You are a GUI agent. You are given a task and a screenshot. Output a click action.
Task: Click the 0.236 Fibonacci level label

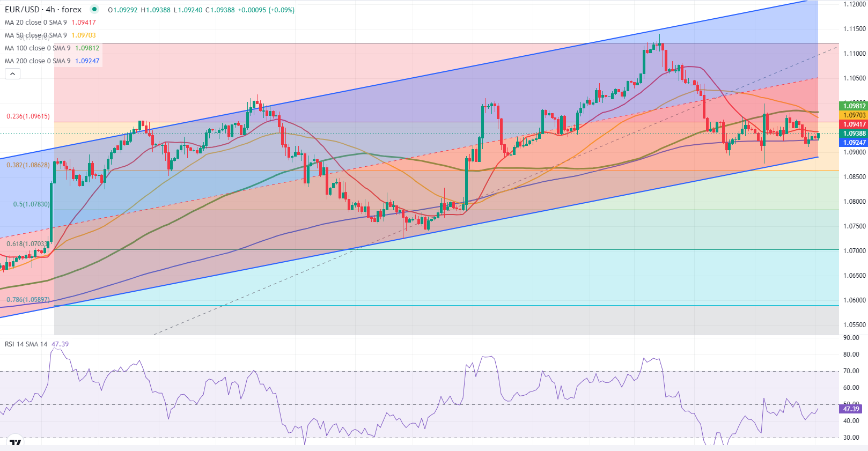pos(28,116)
